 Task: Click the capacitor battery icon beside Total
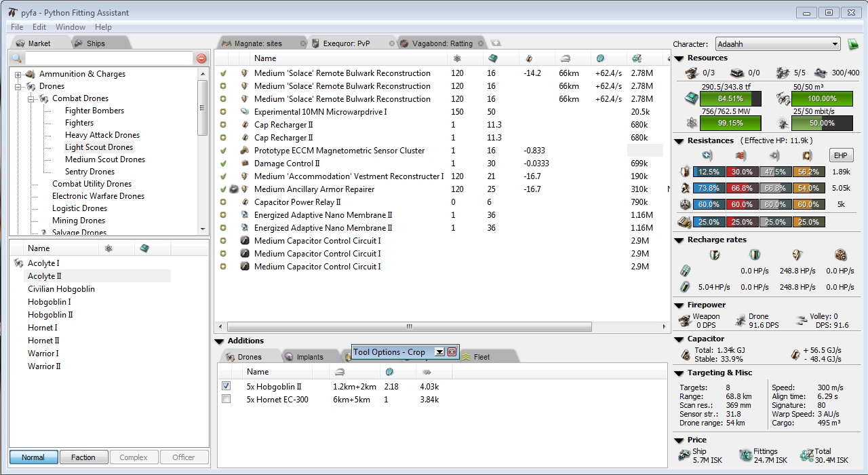coord(686,354)
